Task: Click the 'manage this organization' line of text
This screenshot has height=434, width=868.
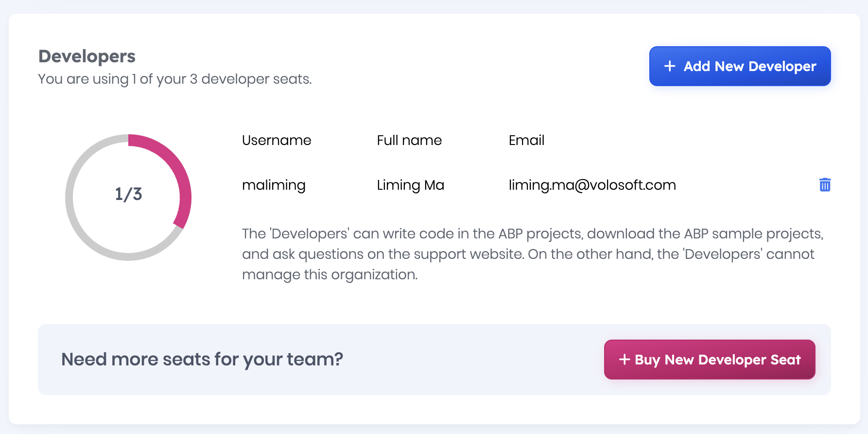Action: (330, 274)
